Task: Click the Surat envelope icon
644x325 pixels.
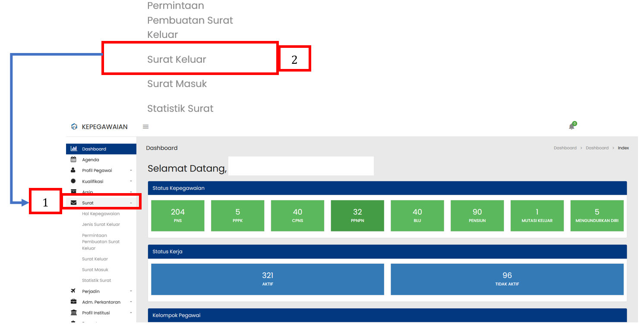Action: point(73,203)
